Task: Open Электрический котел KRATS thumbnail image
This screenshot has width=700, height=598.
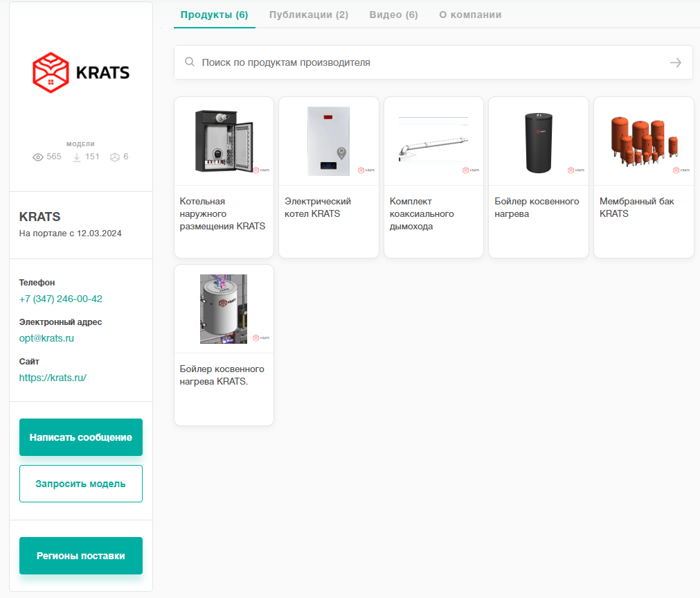Action: click(329, 141)
